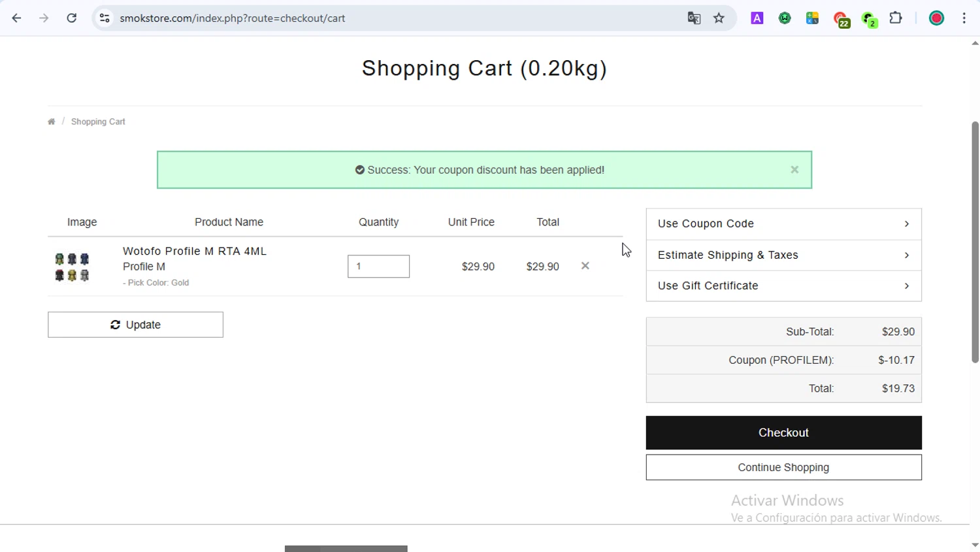
Task: Expand Estimate Shipping & Taxes section
Action: point(783,255)
